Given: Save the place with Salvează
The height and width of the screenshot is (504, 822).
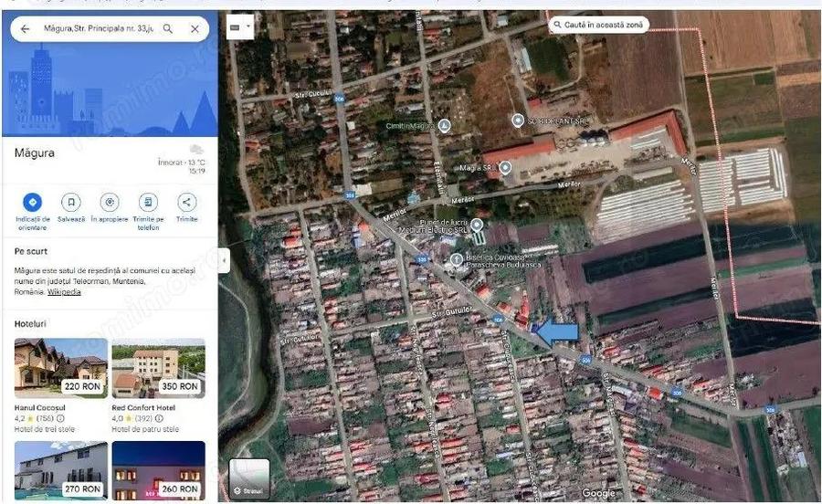Looking at the screenshot, I should point(71,203).
